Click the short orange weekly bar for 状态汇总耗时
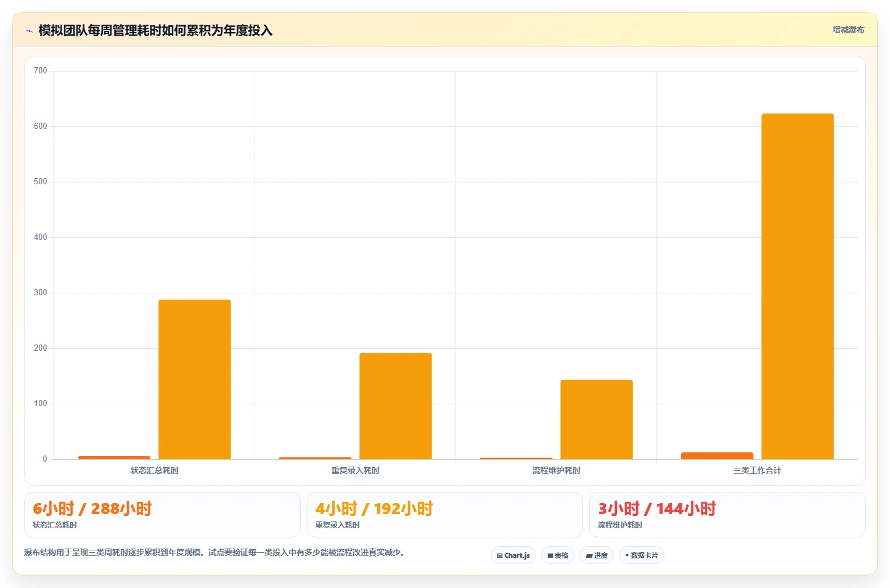This screenshot has width=890, height=588. coord(114,457)
